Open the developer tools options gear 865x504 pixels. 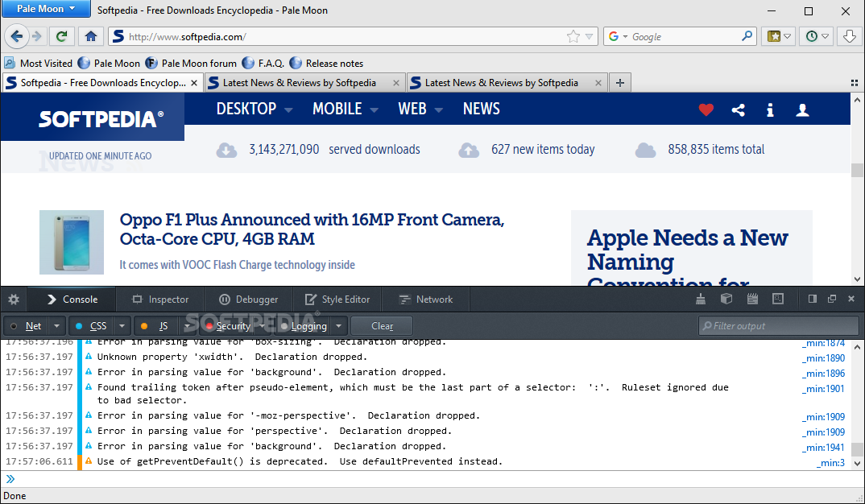[x=14, y=300]
